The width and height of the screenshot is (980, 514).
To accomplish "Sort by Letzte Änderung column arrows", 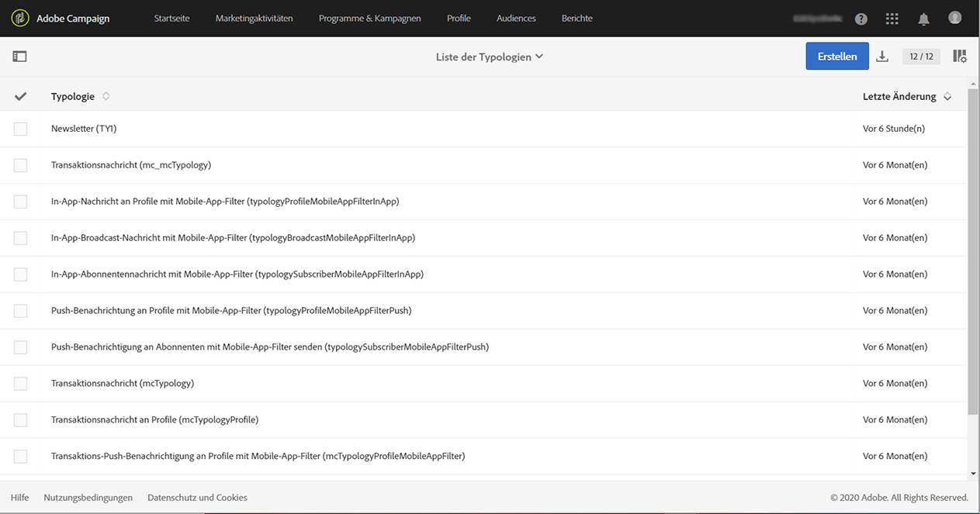I will [947, 97].
